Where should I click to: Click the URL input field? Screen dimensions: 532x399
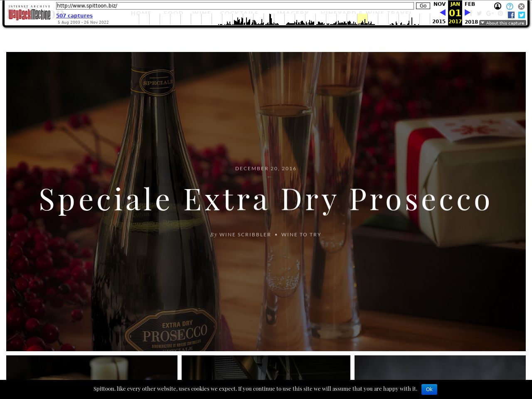click(x=235, y=6)
